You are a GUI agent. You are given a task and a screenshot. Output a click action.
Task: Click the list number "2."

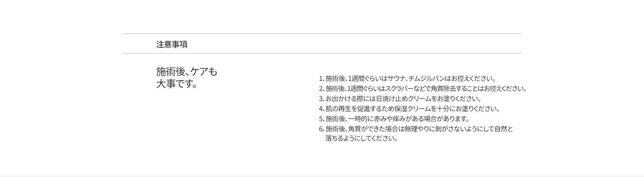(x=321, y=89)
